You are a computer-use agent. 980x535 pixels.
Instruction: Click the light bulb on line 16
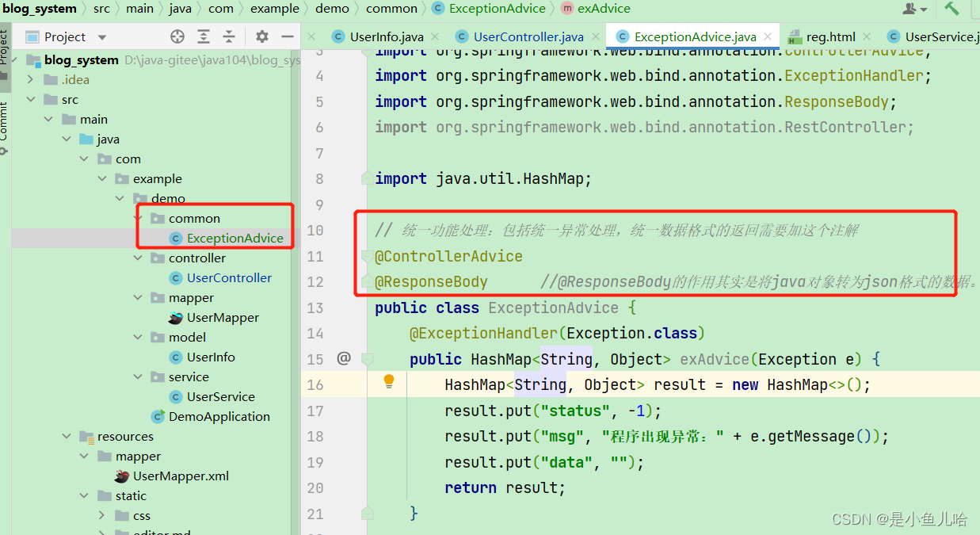coord(389,381)
